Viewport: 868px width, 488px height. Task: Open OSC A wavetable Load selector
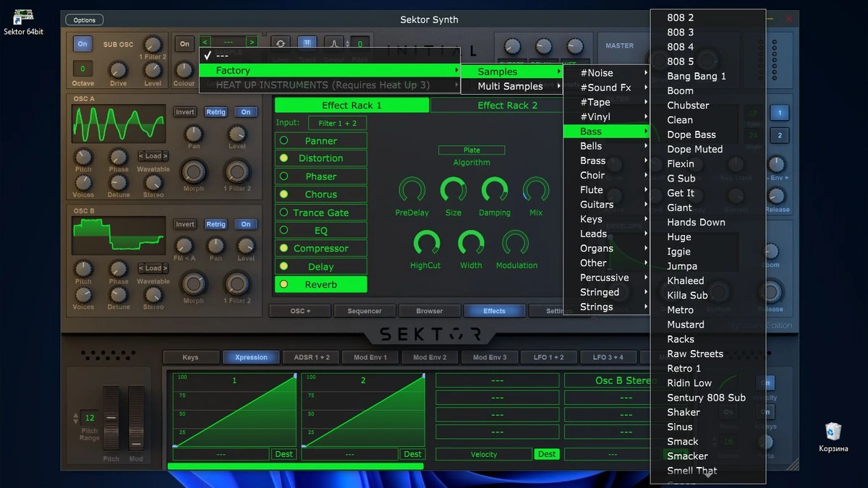click(153, 156)
